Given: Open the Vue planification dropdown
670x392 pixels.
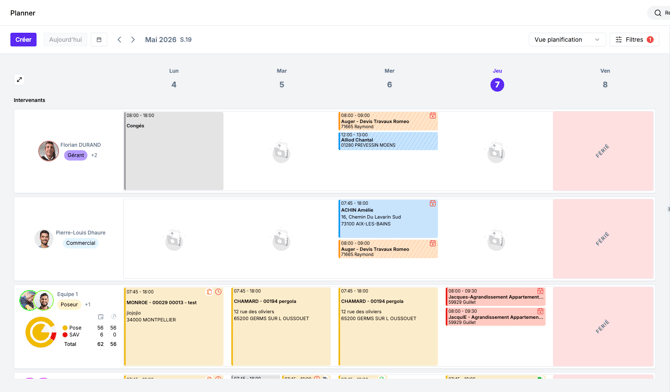Looking at the screenshot, I should (567, 39).
